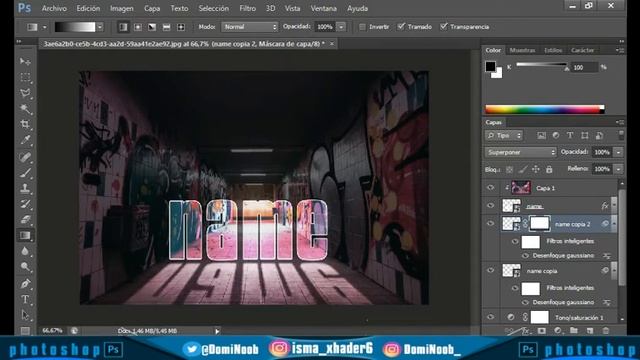Screen dimensions: 640x360
Task: Choose the diamond gradient style
Action: 180,27
